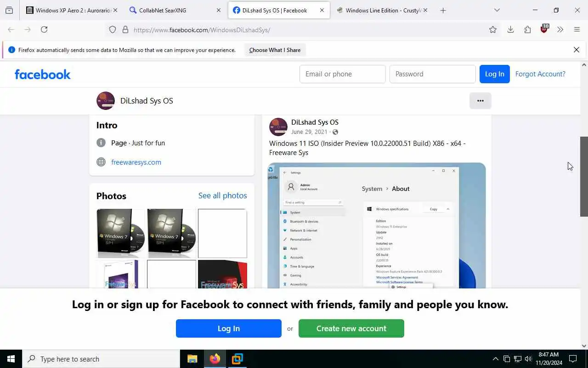
Task: Click the volume speaker tray icon
Action: point(528,359)
